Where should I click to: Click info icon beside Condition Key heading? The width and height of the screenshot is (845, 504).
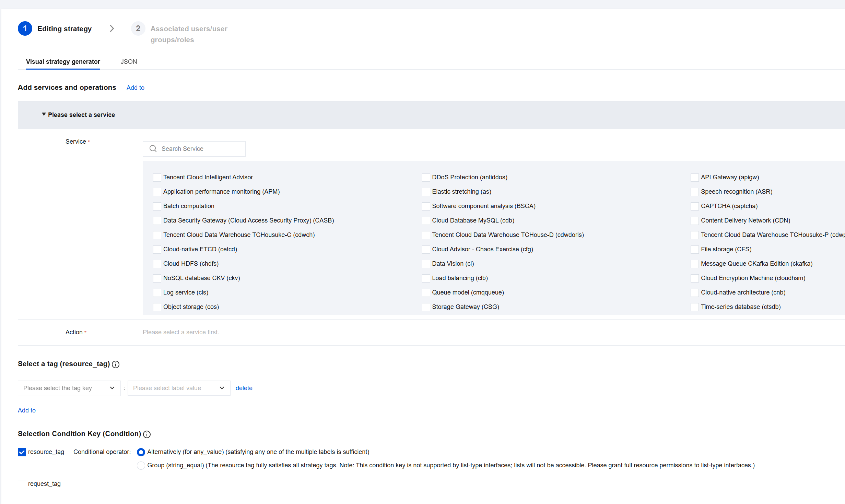click(147, 434)
